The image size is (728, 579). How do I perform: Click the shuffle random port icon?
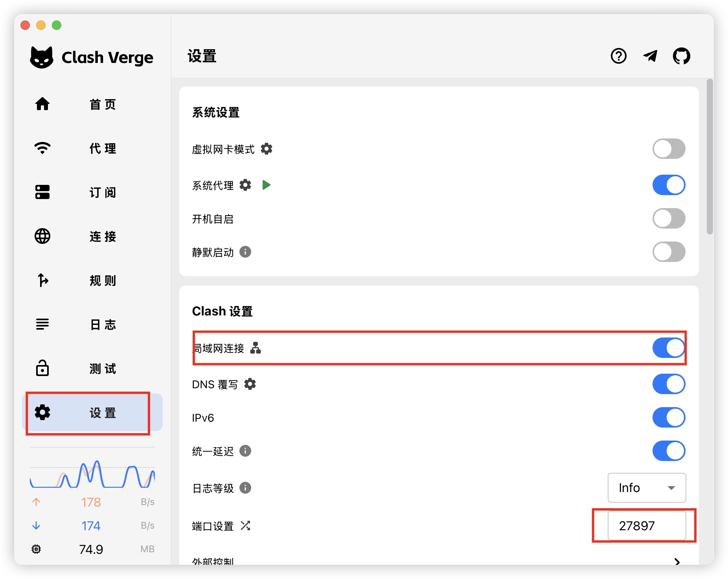(x=245, y=526)
